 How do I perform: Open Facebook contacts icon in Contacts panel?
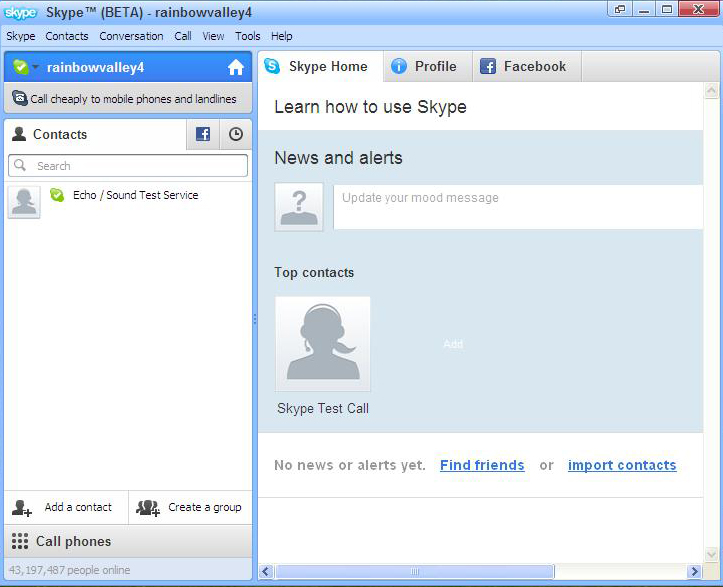tap(203, 134)
